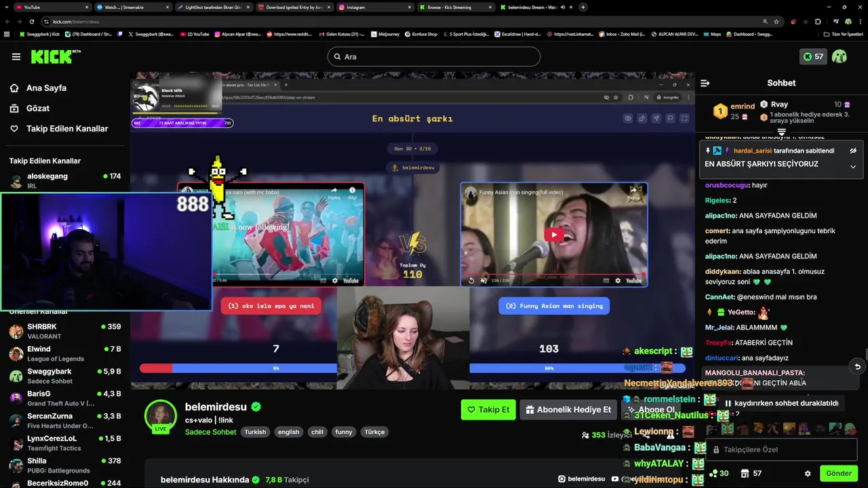868x488 pixels.
Task: Open Elwind League of Legends channel
Action: pos(65,354)
